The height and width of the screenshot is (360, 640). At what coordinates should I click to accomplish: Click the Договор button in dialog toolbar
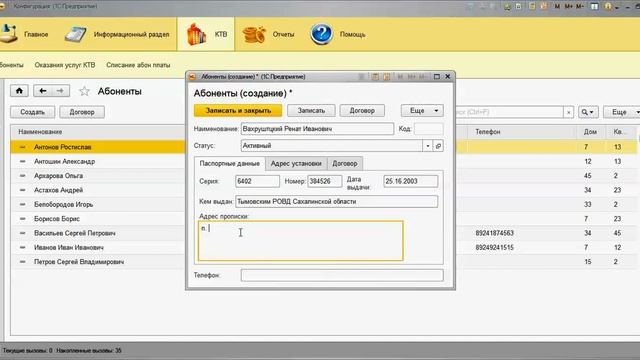(362, 111)
